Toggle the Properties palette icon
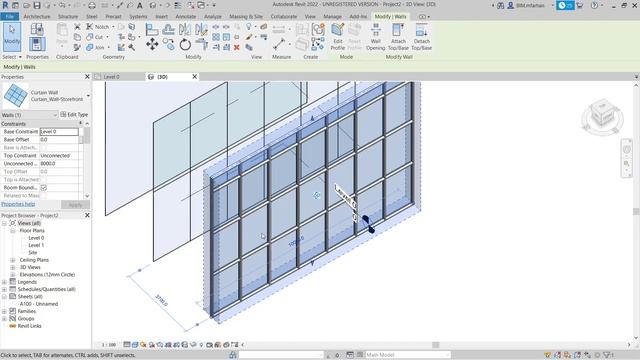The width and height of the screenshot is (640, 360). click(37, 44)
